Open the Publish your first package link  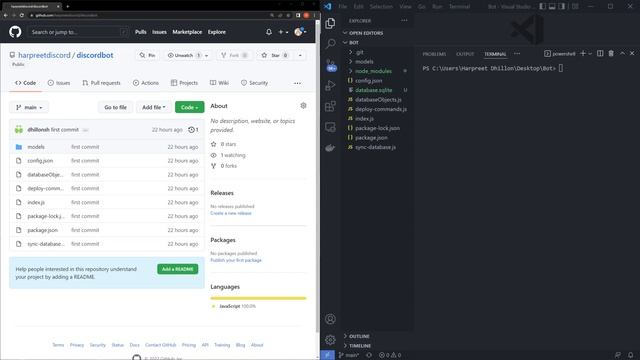pyautogui.click(x=236, y=260)
